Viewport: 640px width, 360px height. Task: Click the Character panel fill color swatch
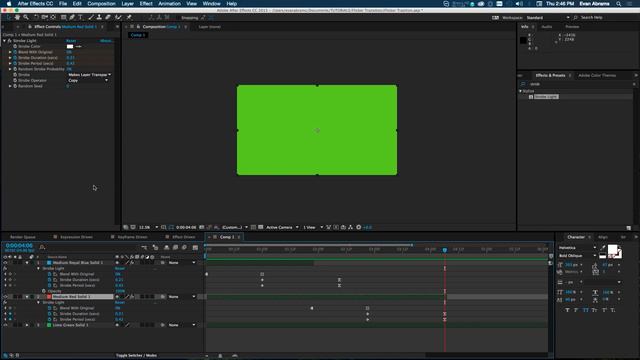(612, 249)
